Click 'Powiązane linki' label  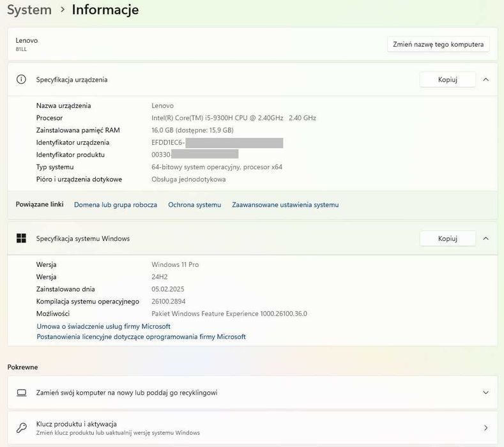click(x=40, y=204)
